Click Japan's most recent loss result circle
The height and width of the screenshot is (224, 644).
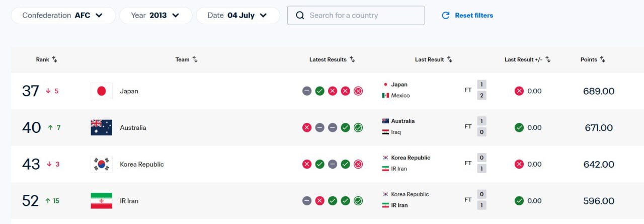(358, 91)
